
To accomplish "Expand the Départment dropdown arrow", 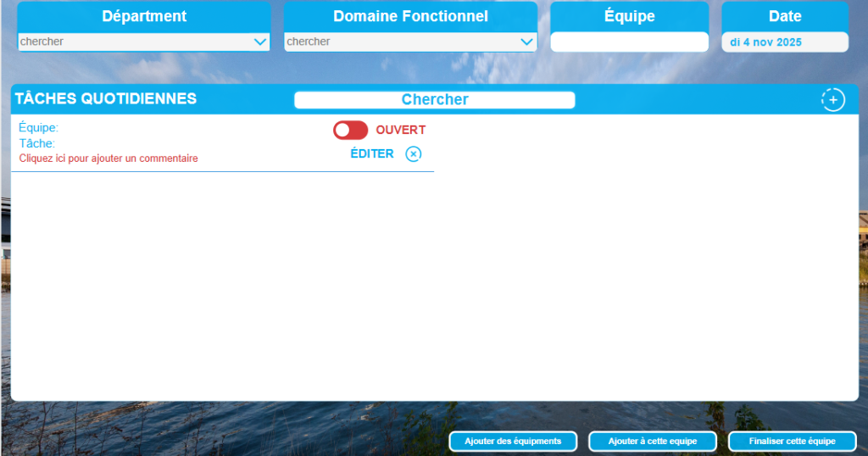I will pos(259,42).
